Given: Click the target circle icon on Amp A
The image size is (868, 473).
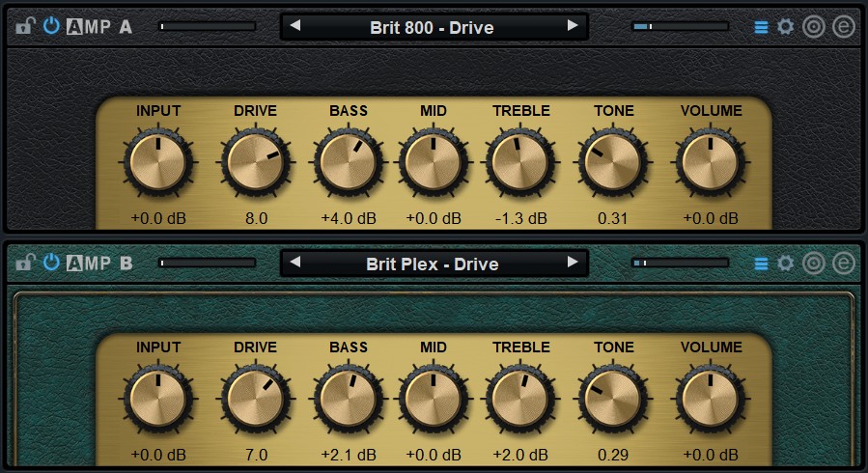Looking at the screenshot, I should point(814,26).
